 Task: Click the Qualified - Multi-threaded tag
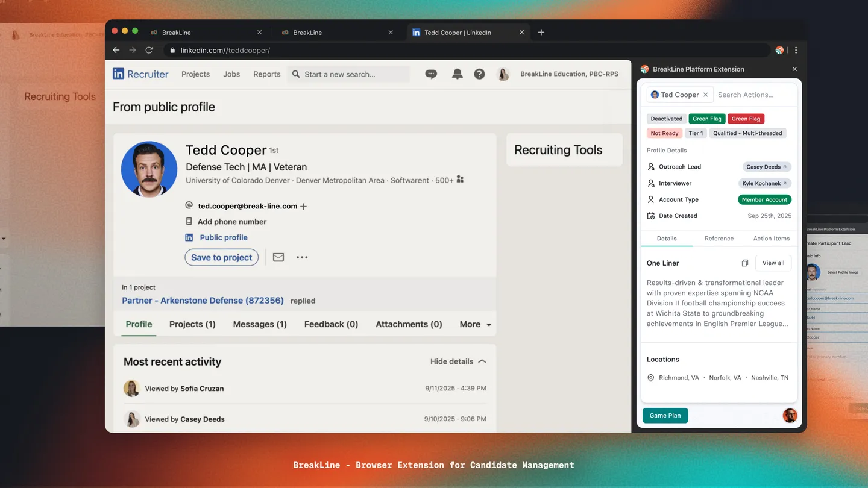point(747,133)
